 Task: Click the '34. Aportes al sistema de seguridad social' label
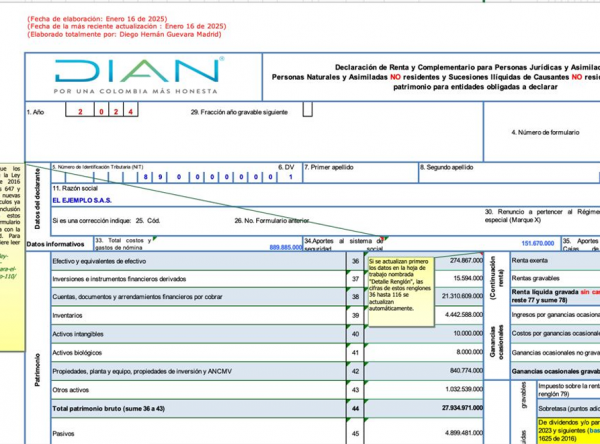(x=343, y=244)
